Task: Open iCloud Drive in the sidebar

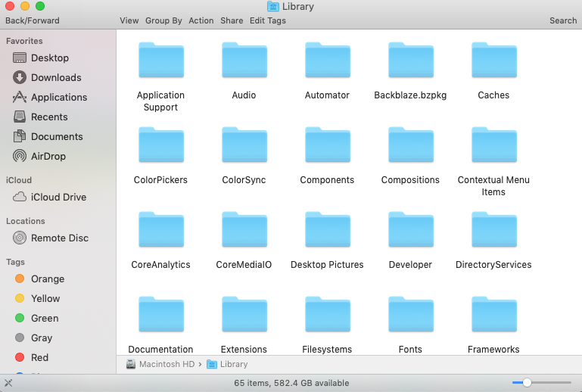Action: click(50, 197)
